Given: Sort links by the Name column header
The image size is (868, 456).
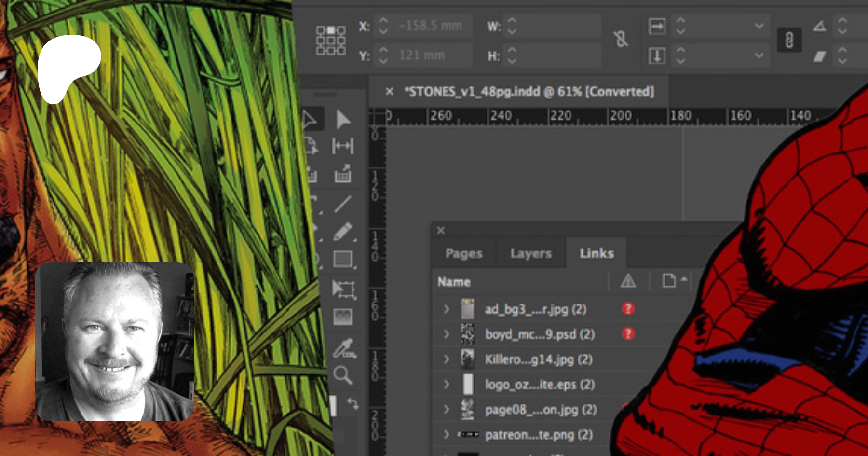Looking at the screenshot, I should tap(454, 282).
